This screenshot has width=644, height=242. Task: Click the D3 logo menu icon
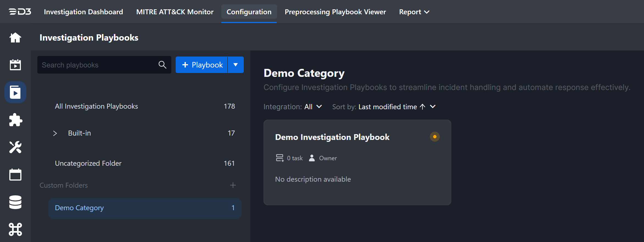tap(20, 12)
